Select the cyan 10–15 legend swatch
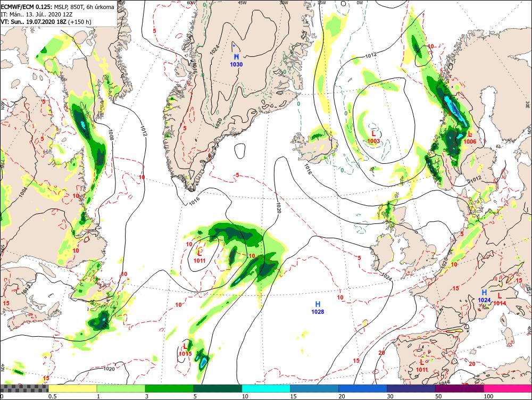This screenshot has height=400, width=532. [x=266, y=388]
